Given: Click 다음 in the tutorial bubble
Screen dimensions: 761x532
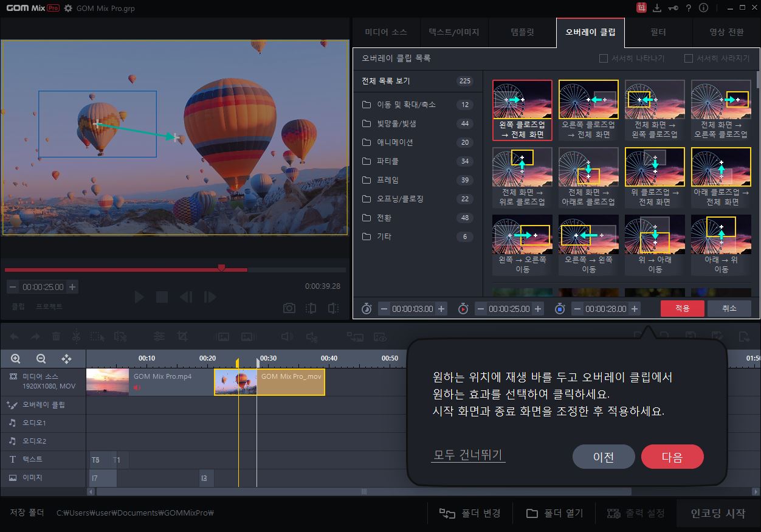Looking at the screenshot, I should pyautogui.click(x=672, y=457).
